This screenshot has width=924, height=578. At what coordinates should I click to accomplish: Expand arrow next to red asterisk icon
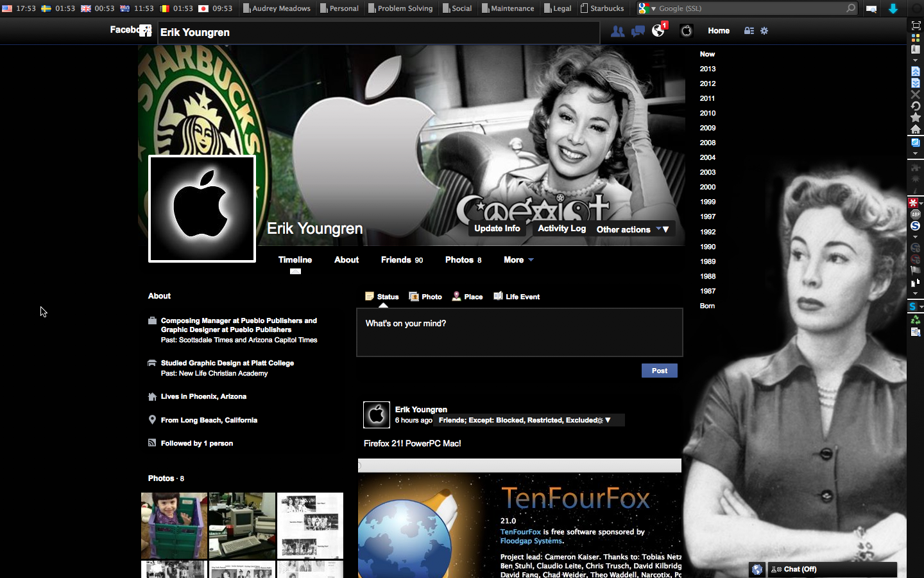click(x=921, y=203)
